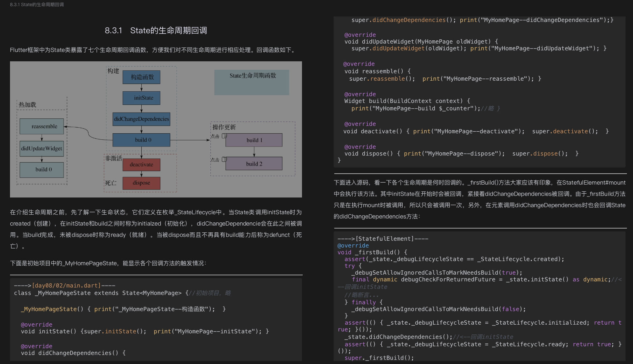Screen dimensions: 633x364
Task: Click the dispose node in the diagram
Action: [x=141, y=183]
